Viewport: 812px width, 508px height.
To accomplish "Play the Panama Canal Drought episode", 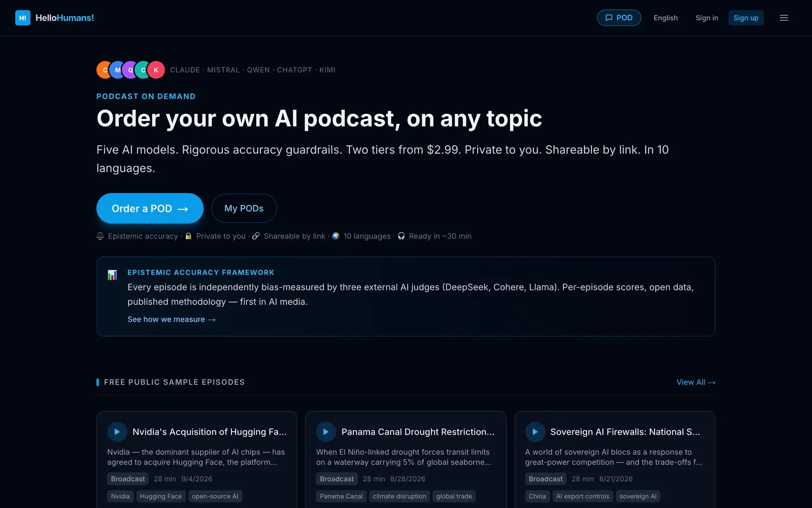I will pyautogui.click(x=326, y=432).
